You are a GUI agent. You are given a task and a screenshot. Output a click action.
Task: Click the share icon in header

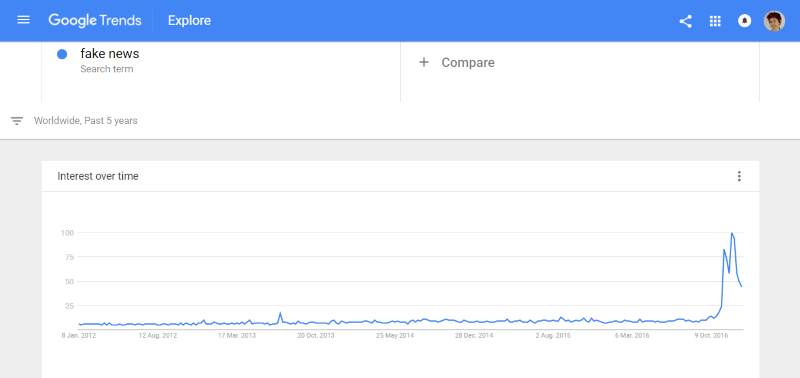click(685, 21)
